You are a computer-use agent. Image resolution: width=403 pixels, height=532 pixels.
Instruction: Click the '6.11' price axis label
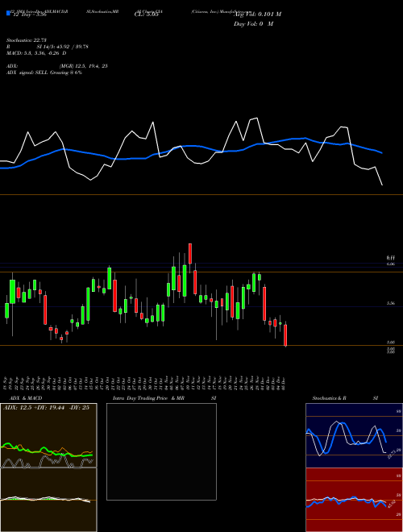click(390, 258)
